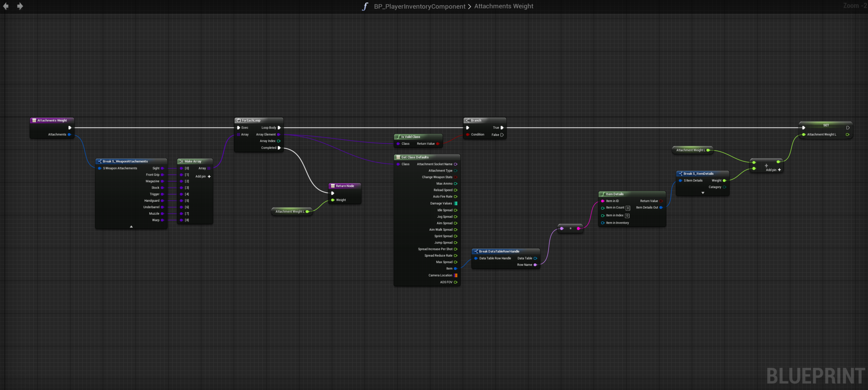Viewport: 868px width, 390px height.
Task: Expand the Break S_ItemDetails node pins
Action: point(703,193)
